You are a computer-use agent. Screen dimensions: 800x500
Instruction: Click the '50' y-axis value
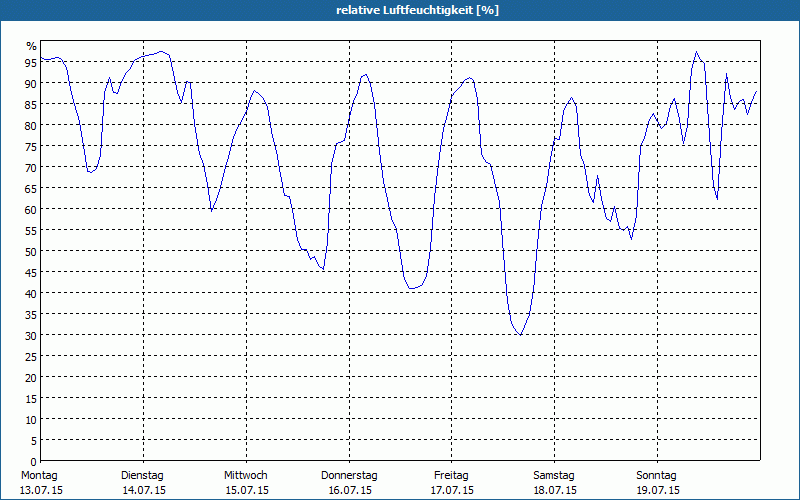pyautogui.click(x=31, y=252)
